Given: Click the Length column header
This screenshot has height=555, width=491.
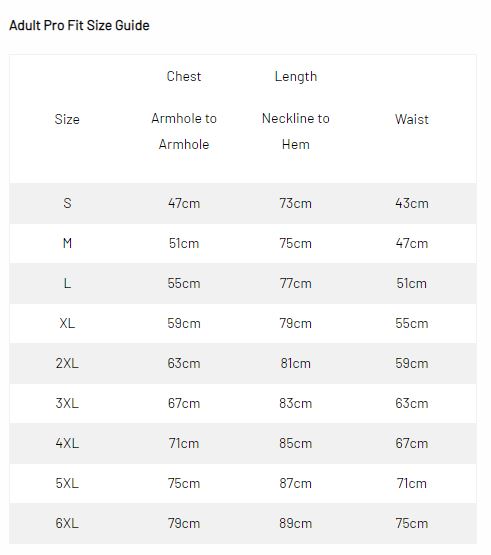Looking at the screenshot, I should pyautogui.click(x=296, y=76).
